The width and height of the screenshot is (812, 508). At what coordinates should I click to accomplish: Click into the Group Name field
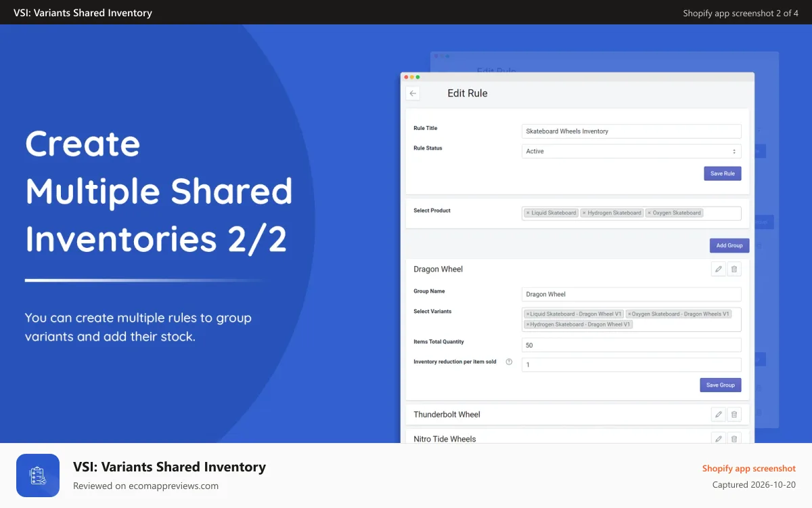(x=631, y=294)
